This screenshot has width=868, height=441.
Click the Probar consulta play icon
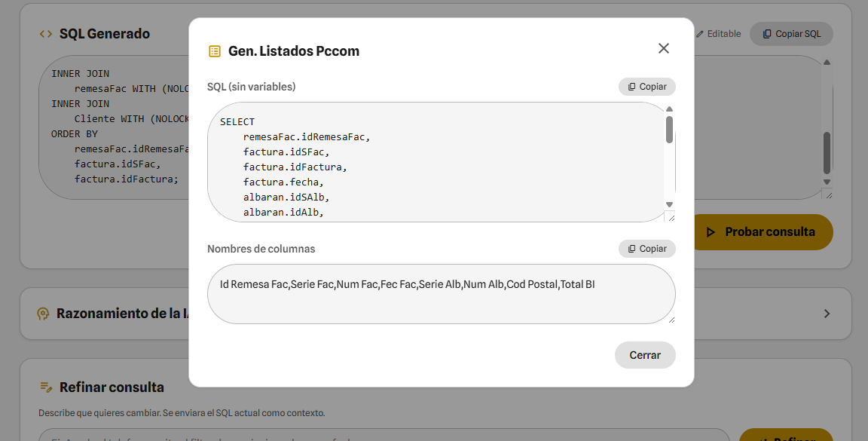pos(711,232)
